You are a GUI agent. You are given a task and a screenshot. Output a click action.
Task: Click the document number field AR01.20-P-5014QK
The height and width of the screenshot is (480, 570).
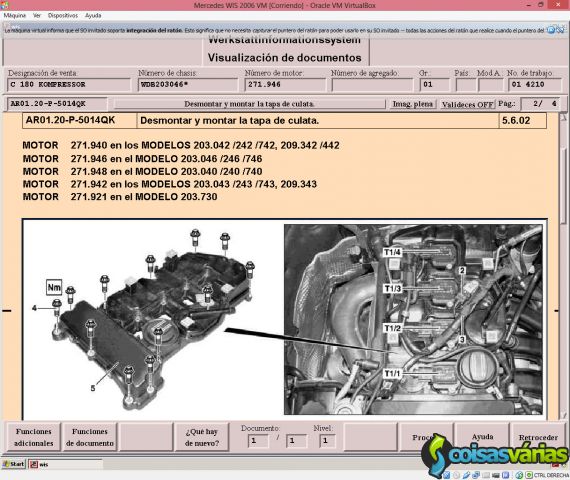pyautogui.click(x=57, y=104)
